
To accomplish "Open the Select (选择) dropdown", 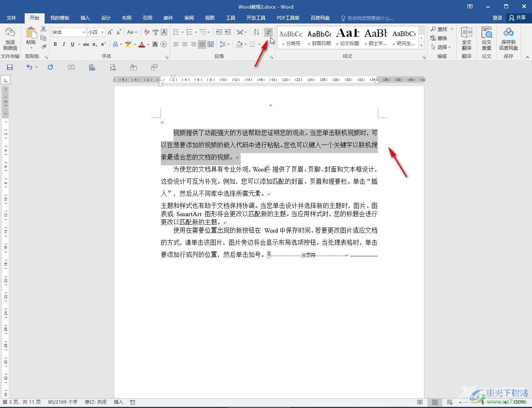I will (441, 47).
